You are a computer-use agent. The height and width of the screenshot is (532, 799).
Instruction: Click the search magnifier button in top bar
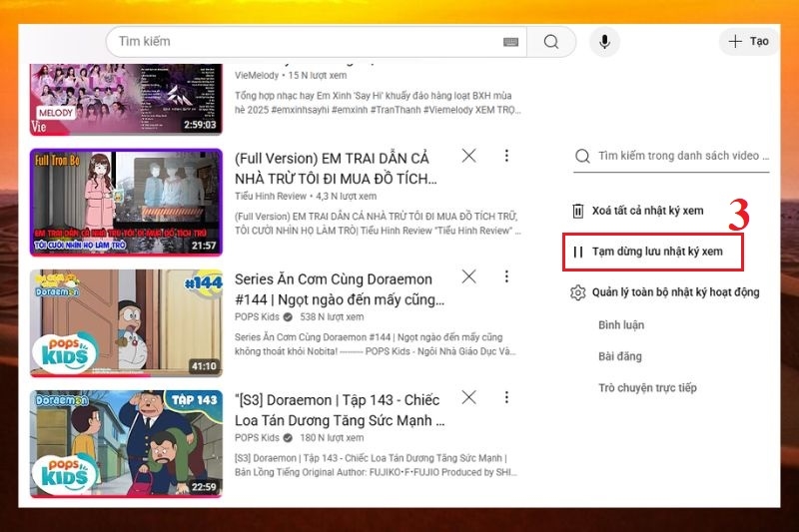pos(551,42)
